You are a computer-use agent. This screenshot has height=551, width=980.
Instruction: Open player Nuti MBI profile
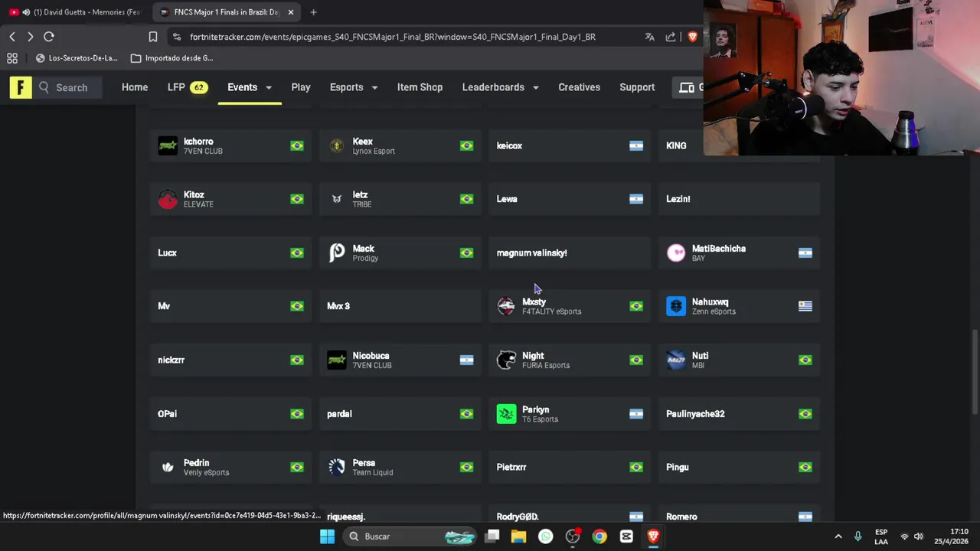pos(740,360)
